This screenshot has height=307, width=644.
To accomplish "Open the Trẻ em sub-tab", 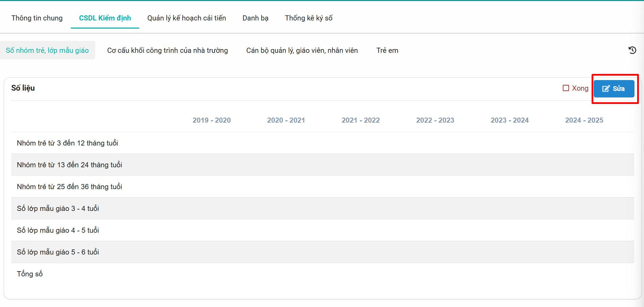I will 387,50.
